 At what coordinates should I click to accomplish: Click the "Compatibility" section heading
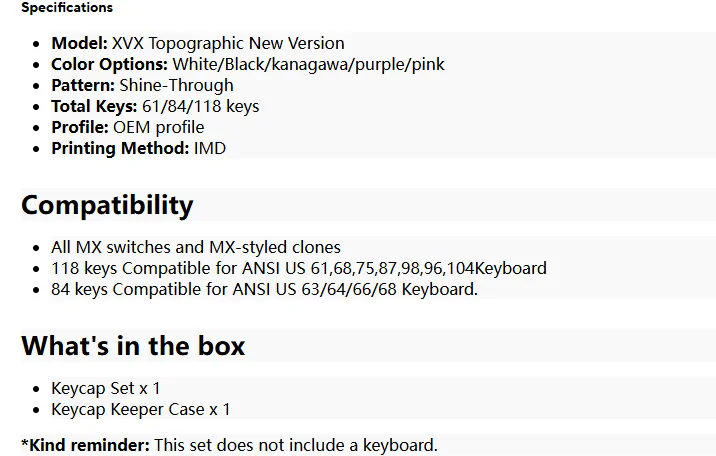tap(107, 205)
